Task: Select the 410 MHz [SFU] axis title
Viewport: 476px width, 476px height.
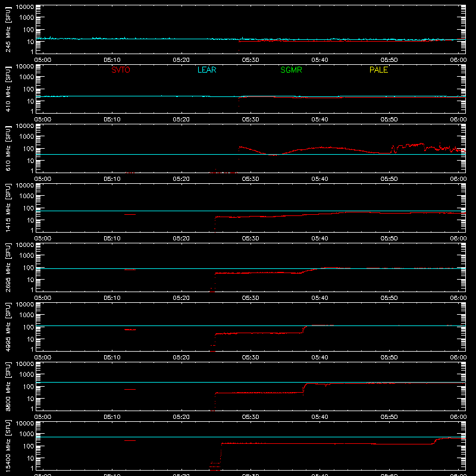Action: (x=8, y=89)
